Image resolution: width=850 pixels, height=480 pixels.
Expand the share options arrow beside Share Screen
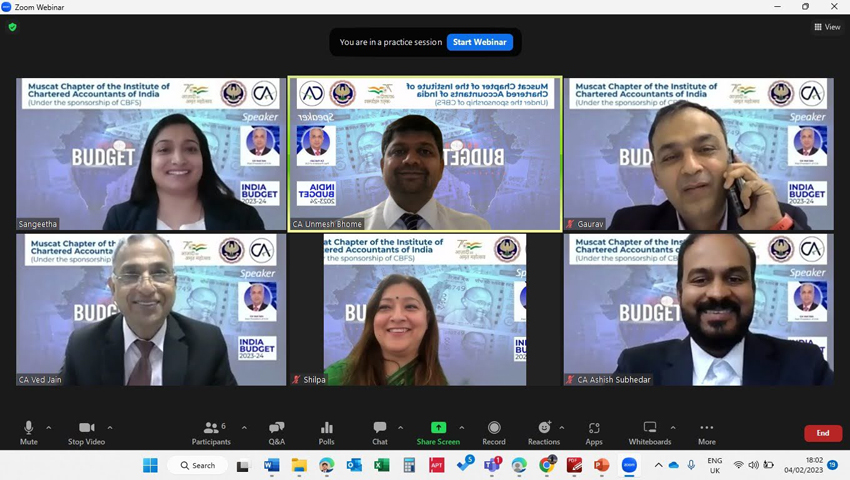click(x=461, y=428)
